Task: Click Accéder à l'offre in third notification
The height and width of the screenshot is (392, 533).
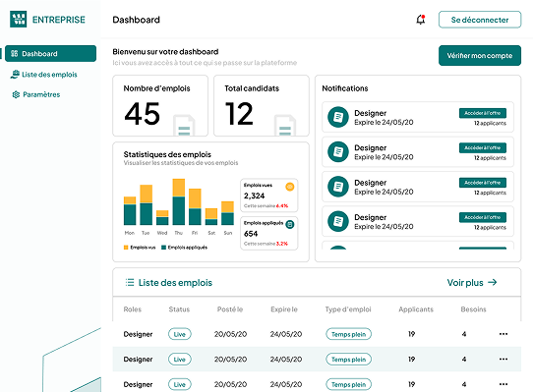Action: [x=483, y=183]
